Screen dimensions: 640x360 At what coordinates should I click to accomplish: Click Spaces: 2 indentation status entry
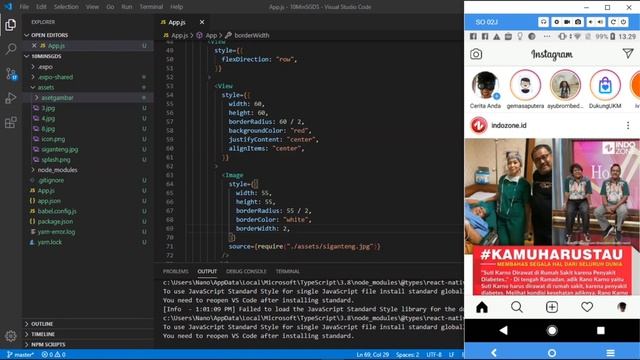(x=407, y=355)
